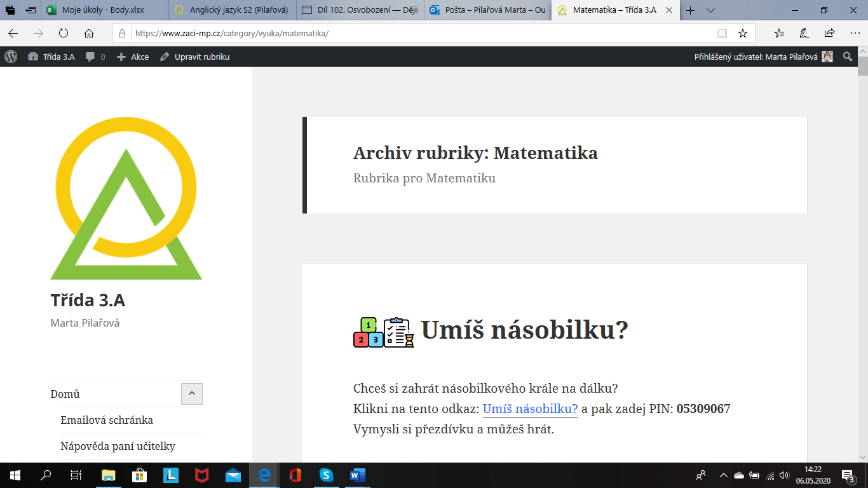Open the admin bar search magnifier

pyautogui.click(x=847, y=57)
